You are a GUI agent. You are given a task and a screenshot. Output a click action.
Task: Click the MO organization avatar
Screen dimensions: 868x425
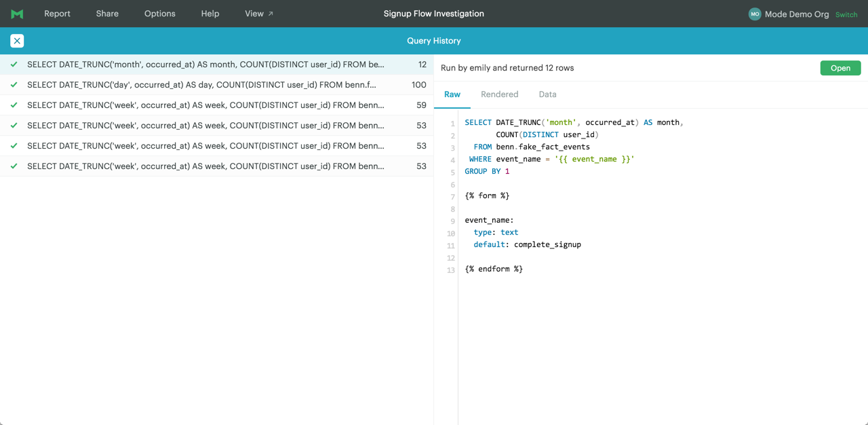pos(755,14)
